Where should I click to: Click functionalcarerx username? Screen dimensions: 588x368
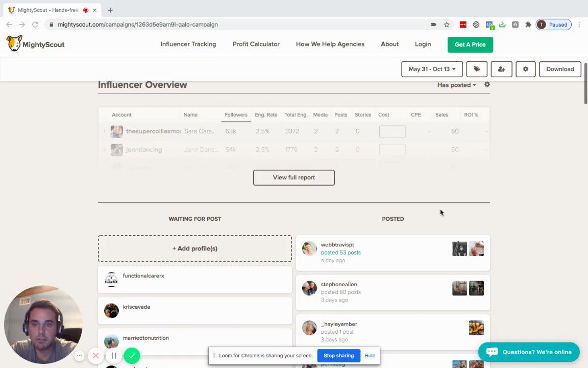pos(143,275)
